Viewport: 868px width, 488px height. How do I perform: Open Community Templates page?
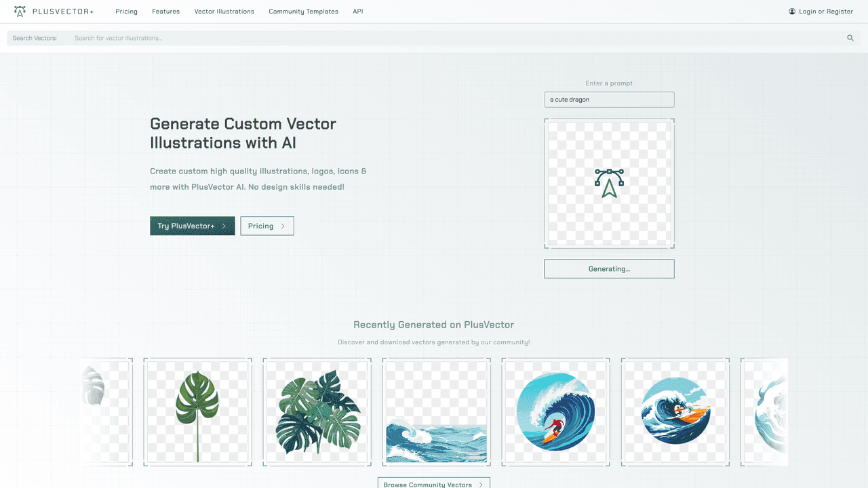pos(304,12)
